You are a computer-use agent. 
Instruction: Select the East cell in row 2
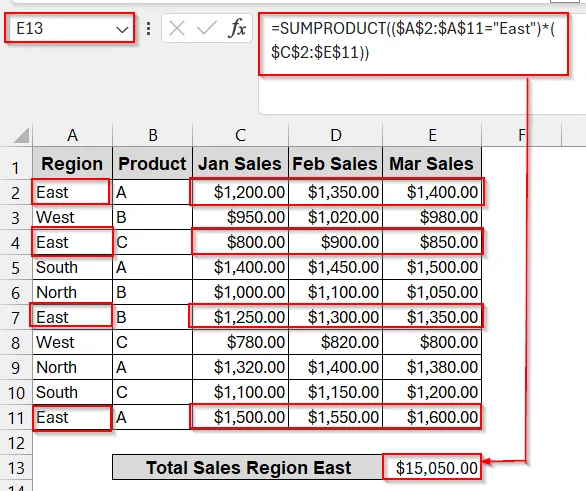click(x=73, y=192)
